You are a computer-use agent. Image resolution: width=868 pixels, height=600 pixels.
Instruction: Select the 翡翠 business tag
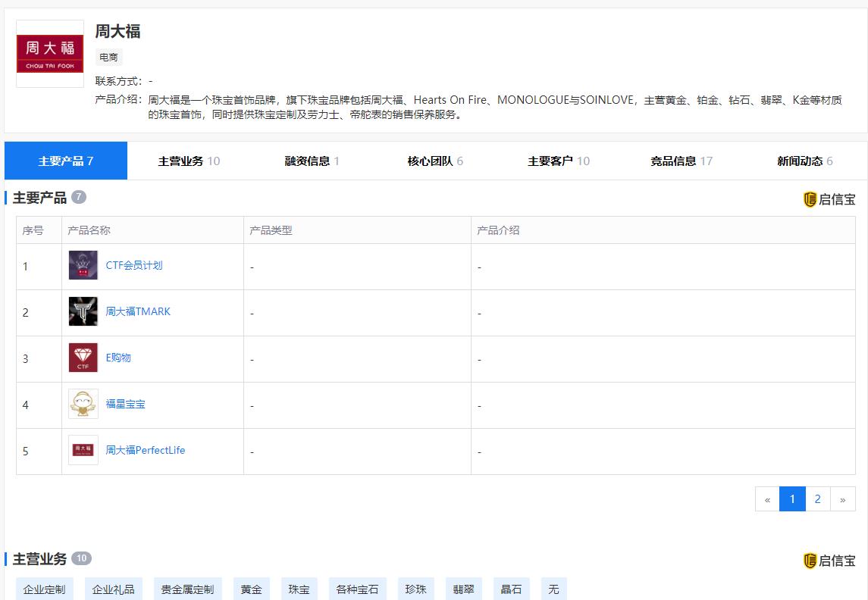click(x=463, y=589)
